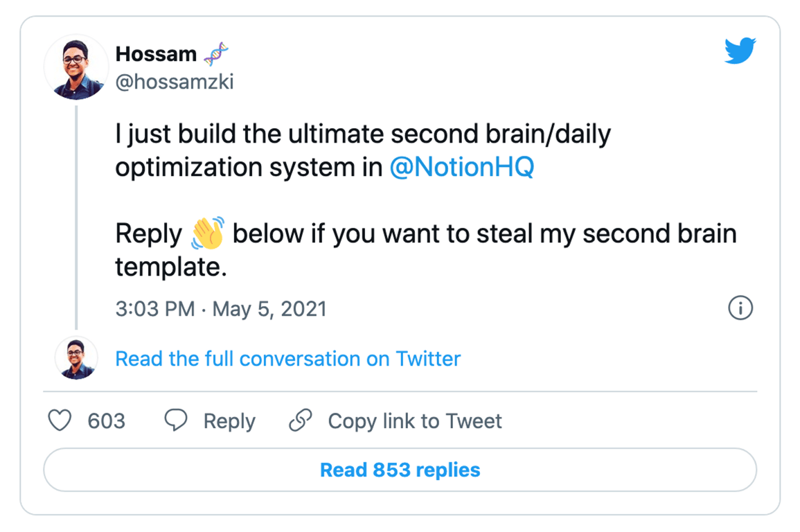The image size is (800, 532).
Task: Open the tweet info icon
Action: click(x=740, y=308)
